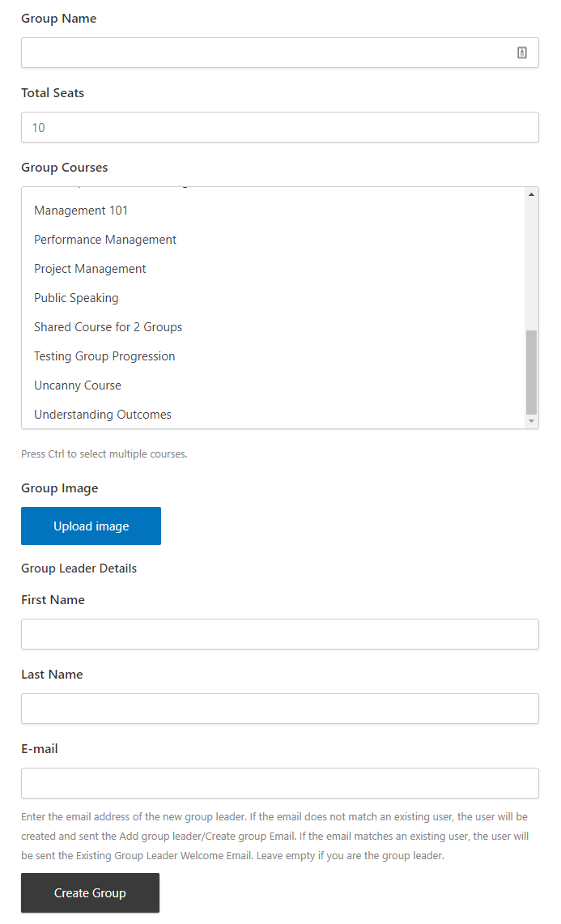Screen dimensions: 561x924
Task: Select Understanding Outcomes course
Action: tap(103, 415)
